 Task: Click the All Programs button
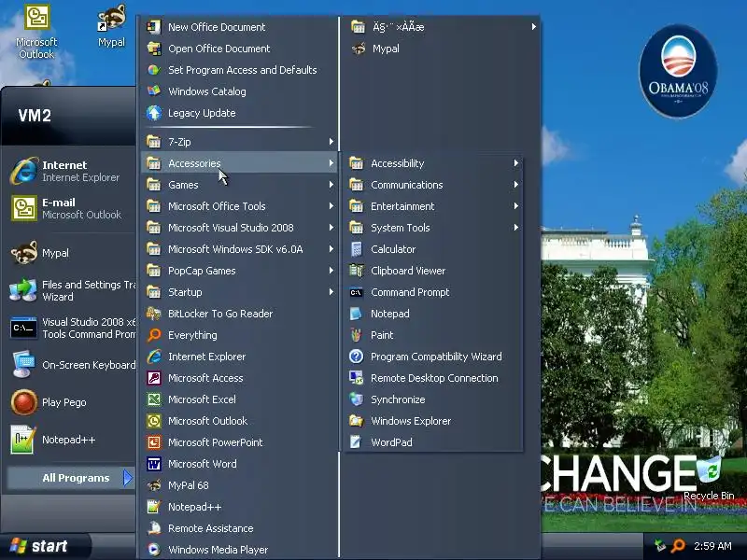(72, 478)
